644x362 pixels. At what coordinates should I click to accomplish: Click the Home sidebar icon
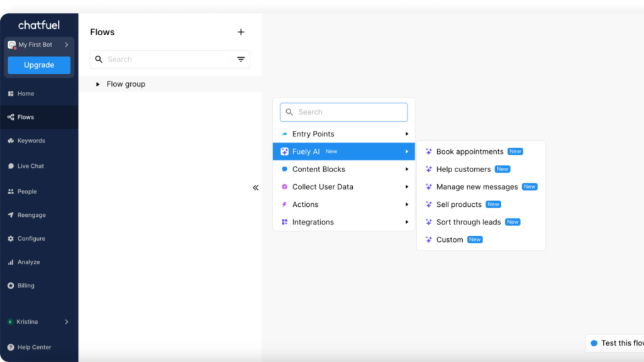(11, 94)
